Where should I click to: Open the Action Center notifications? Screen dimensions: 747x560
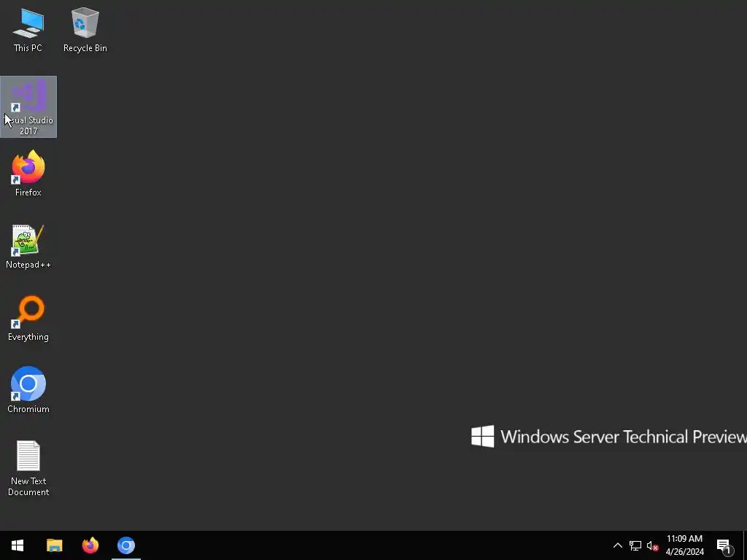point(725,545)
